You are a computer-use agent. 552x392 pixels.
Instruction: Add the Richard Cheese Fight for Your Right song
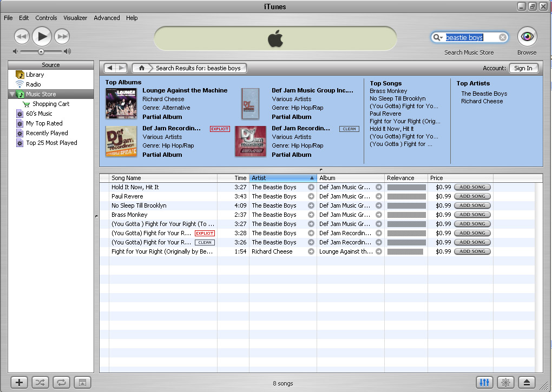(x=472, y=251)
